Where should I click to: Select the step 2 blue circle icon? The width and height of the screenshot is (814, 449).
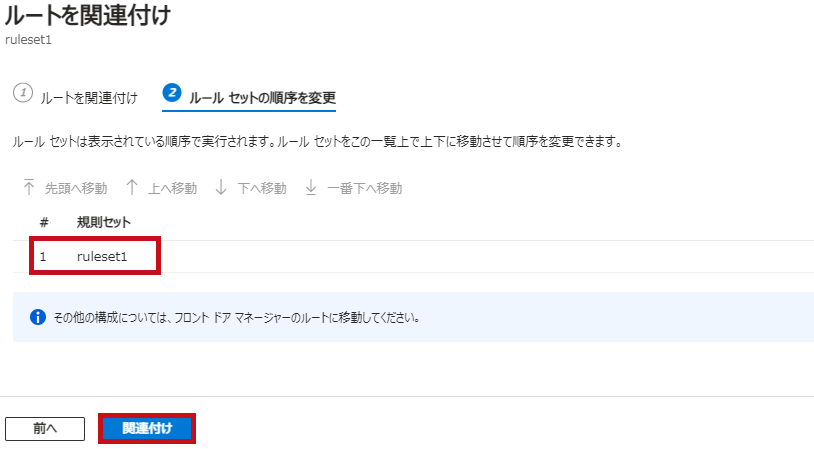tap(172, 93)
